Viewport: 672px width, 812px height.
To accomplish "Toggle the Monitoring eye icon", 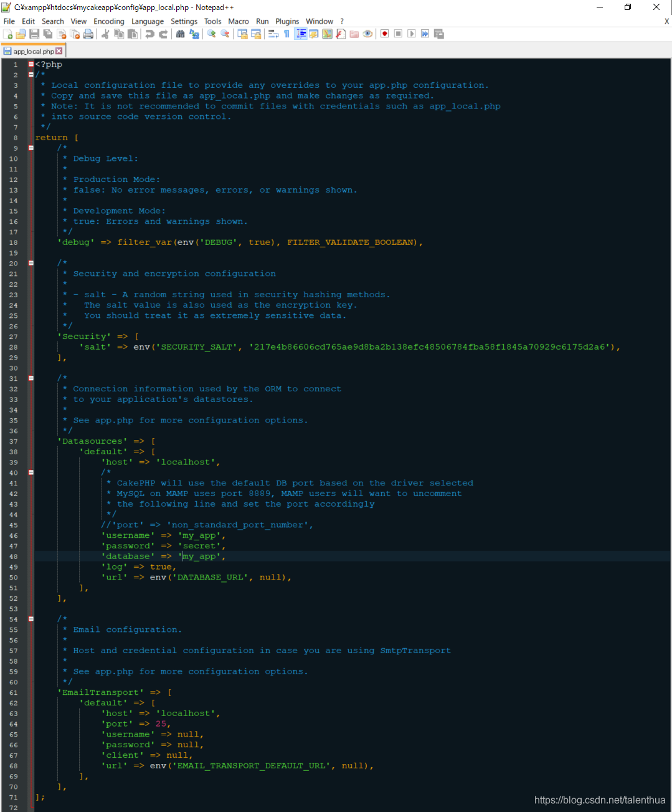I will 367,34.
